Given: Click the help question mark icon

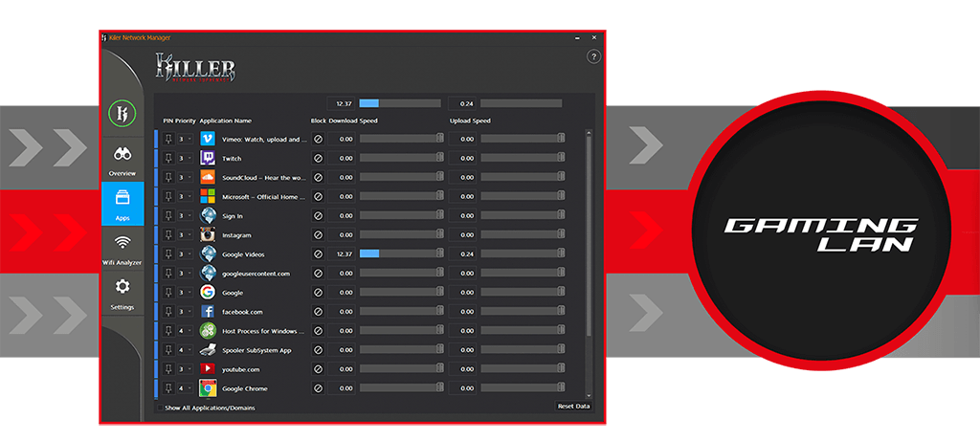Looking at the screenshot, I should [593, 57].
